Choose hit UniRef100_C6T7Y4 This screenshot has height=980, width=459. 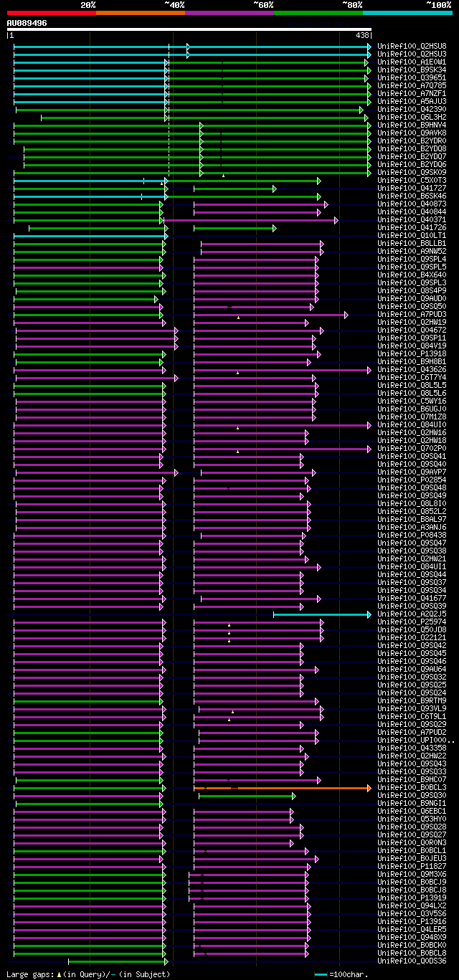coord(412,377)
